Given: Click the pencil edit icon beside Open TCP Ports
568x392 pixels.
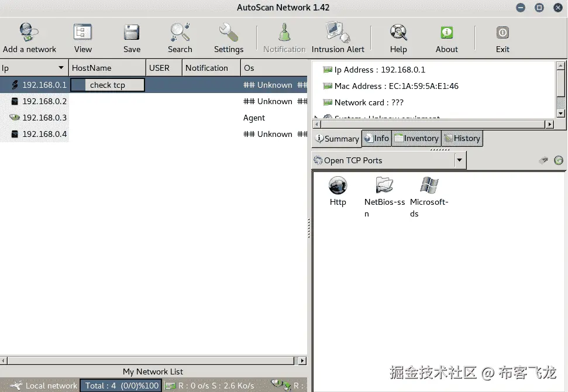Looking at the screenshot, I should tap(543, 160).
